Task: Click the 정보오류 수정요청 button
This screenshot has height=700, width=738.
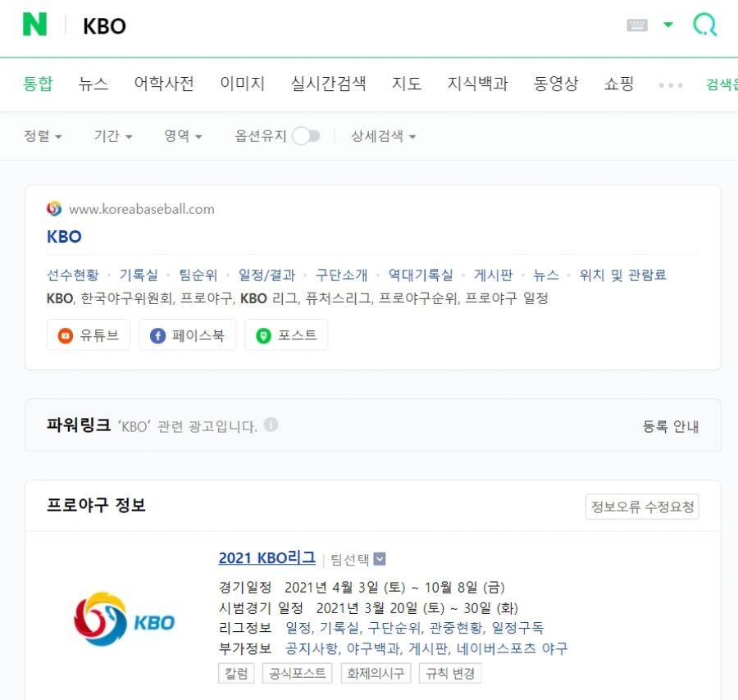Action: click(642, 507)
